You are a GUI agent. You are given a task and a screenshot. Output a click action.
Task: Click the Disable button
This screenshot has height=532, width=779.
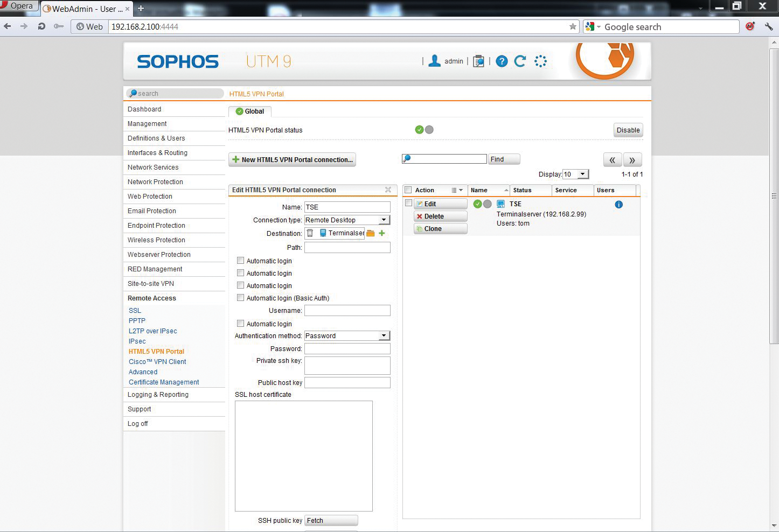coord(628,130)
